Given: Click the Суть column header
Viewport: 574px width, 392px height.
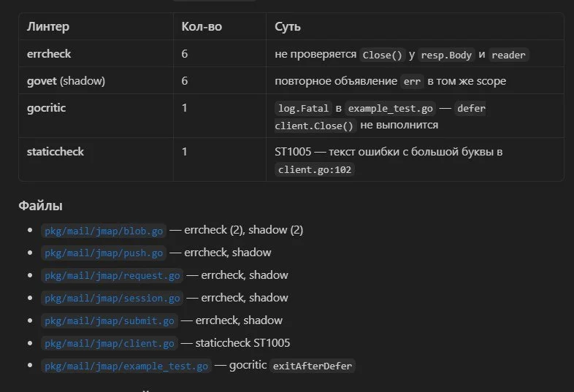Looking at the screenshot, I should [x=288, y=27].
